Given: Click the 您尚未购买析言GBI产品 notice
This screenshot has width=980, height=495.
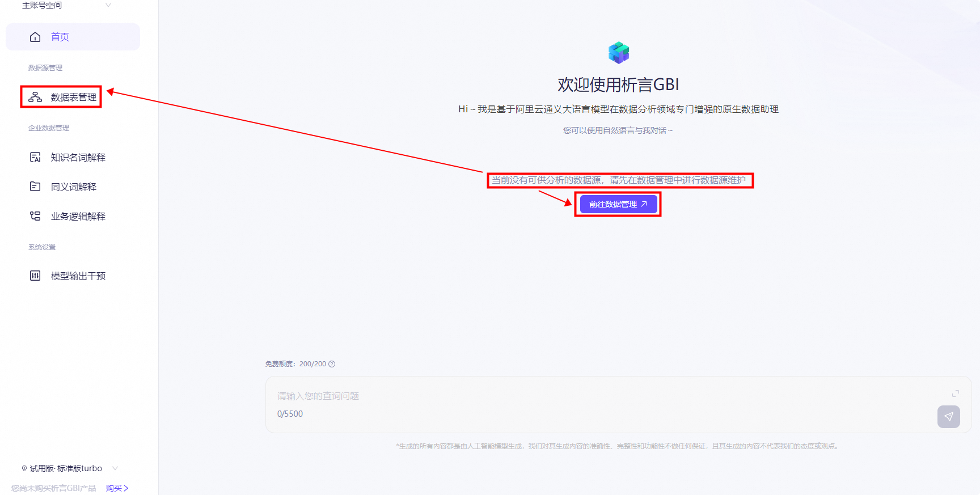Looking at the screenshot, I should click(54, 488).
